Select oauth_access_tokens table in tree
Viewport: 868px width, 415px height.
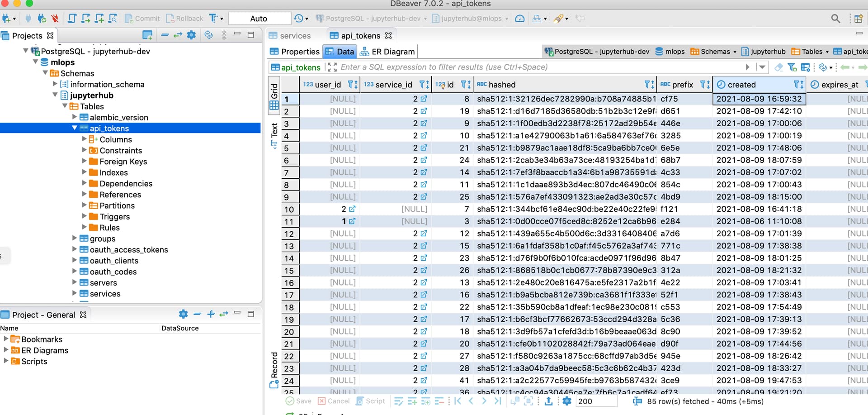point(129,249)
